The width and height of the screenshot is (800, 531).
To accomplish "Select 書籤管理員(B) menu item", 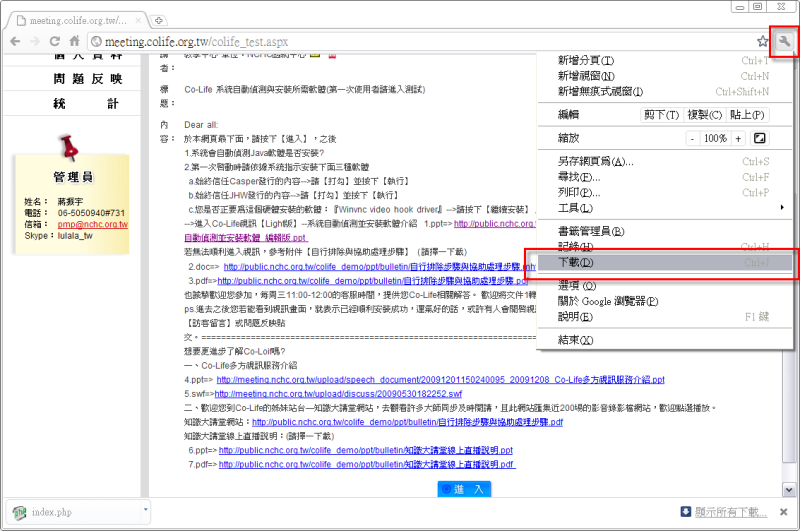I will click(665, 232).
